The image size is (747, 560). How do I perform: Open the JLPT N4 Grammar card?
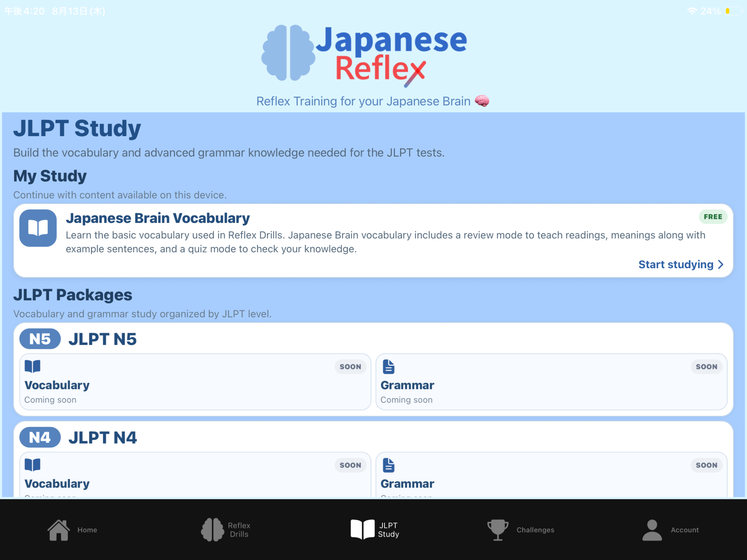(x=552, y=474)
